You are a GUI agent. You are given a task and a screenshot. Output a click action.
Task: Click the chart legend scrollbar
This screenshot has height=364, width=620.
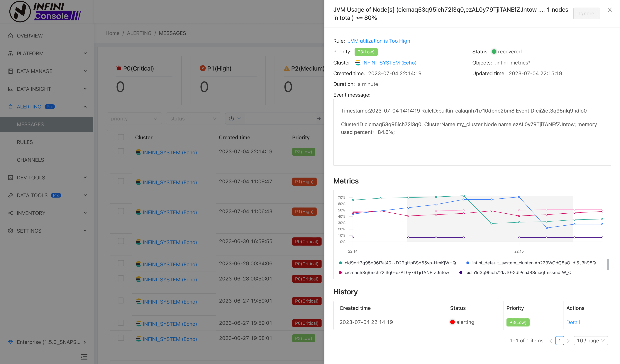[608, 264]
